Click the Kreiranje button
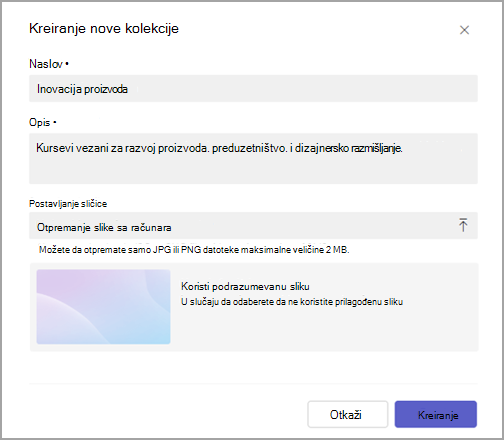This screenshot has width=504, height=440. [x=436, y=414]
